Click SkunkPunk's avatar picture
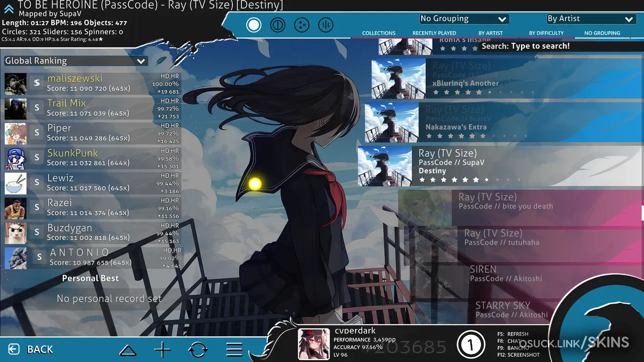The height and width of the screenshot is (362, 644). [16, 158]
